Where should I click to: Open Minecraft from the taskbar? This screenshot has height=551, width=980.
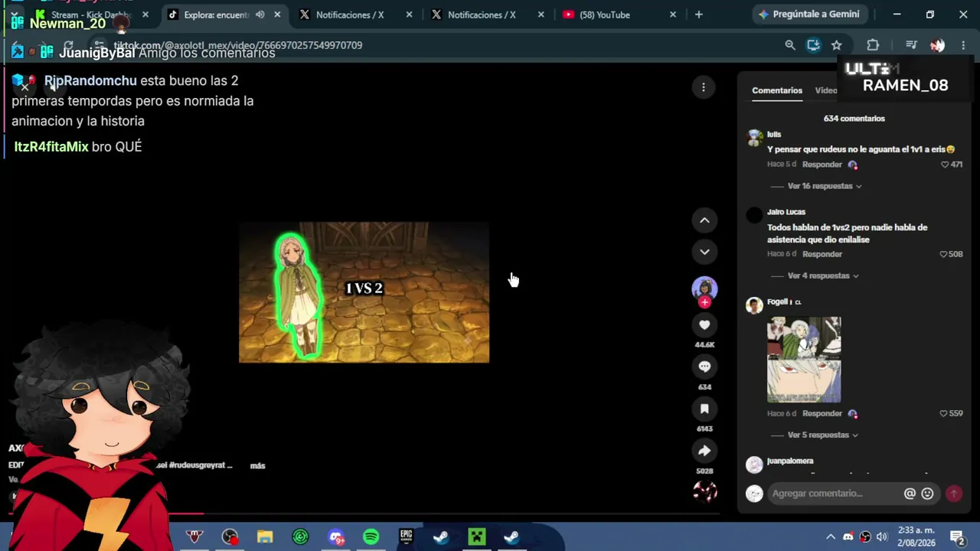click(476, 537)
